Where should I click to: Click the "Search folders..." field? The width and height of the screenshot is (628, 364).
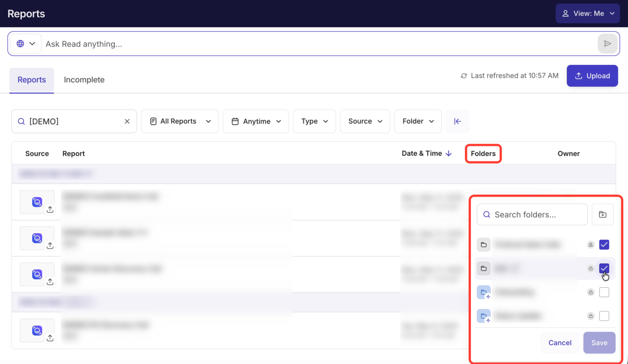(x=532, y=214)
